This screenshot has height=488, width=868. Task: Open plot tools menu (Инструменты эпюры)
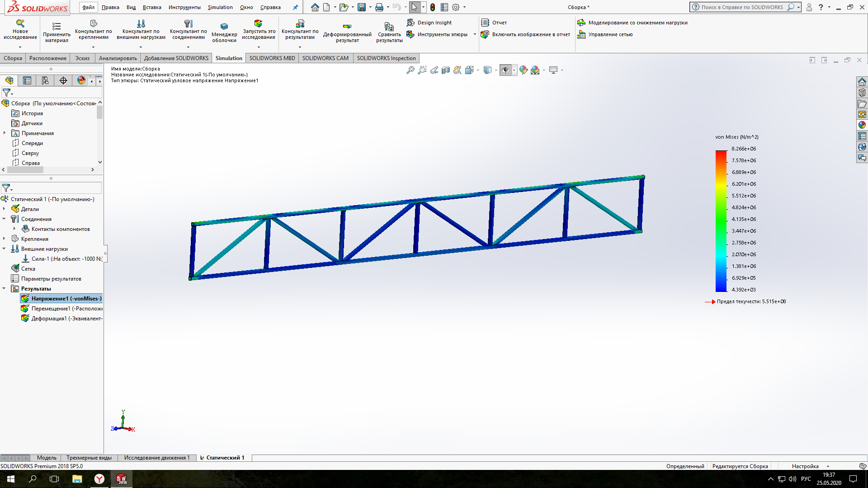[437, 34]
